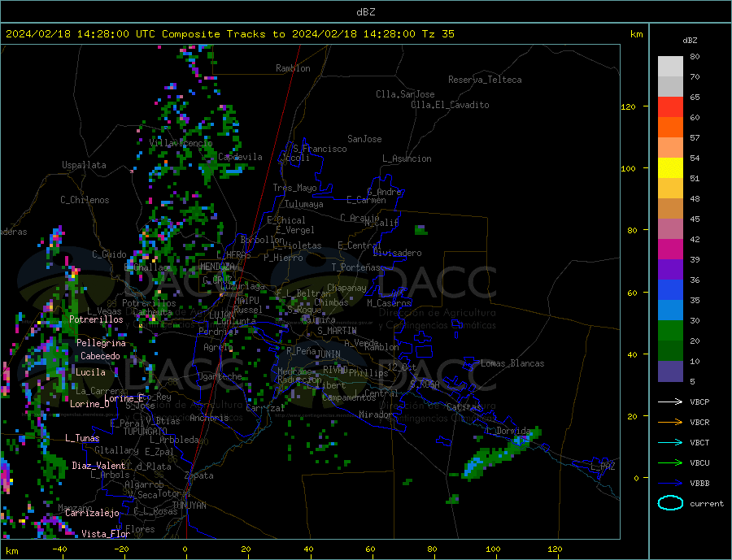Click the 'VBBB' legend label

click(x=699, y=484)
